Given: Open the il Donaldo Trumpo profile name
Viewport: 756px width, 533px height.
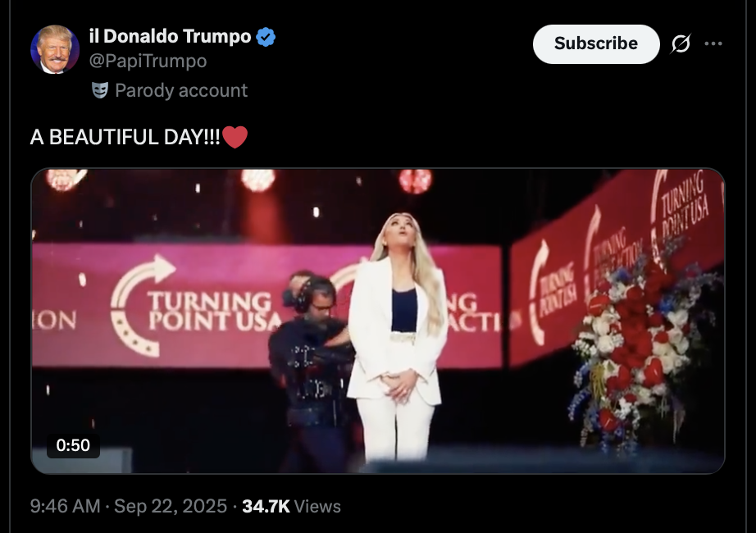Looking at the screenshot, I should pyautogui.click(x=170, y=37).
